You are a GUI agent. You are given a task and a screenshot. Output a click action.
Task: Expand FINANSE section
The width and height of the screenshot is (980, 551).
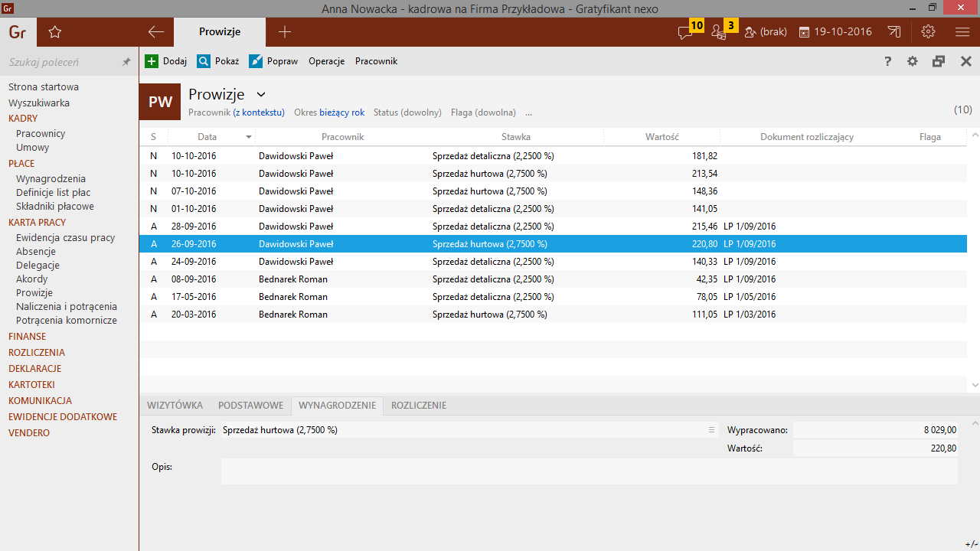(28, 337)
